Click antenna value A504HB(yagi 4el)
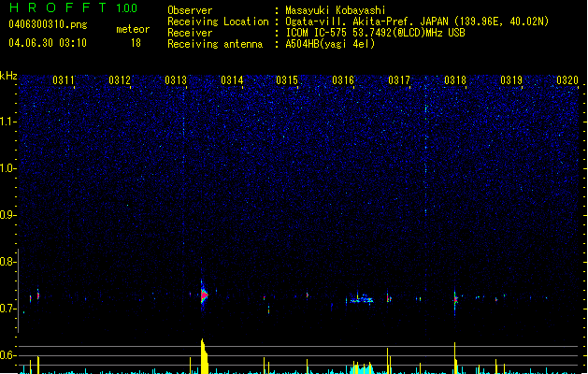Screen dimensions: 588x374 click(x=330, y=44)
